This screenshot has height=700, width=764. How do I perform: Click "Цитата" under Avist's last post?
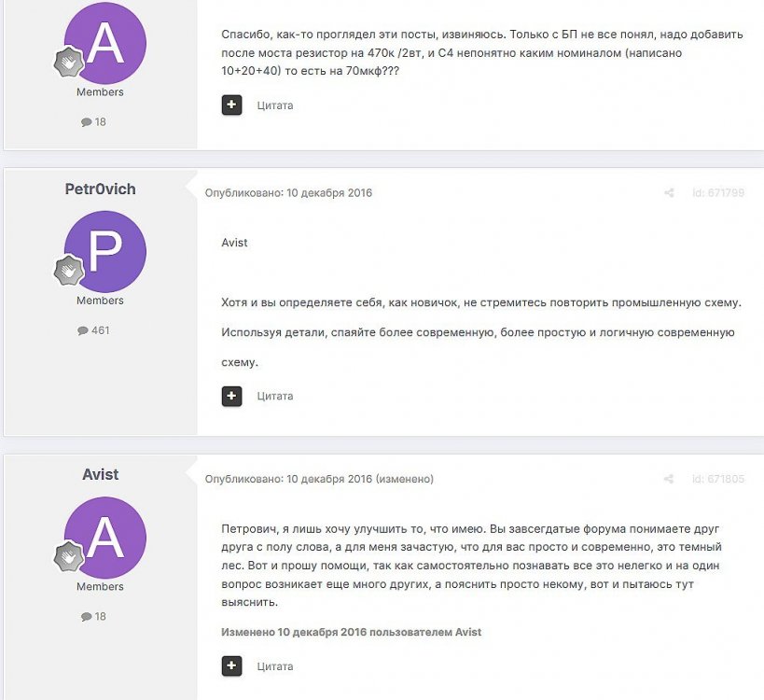tap(275, 666)
